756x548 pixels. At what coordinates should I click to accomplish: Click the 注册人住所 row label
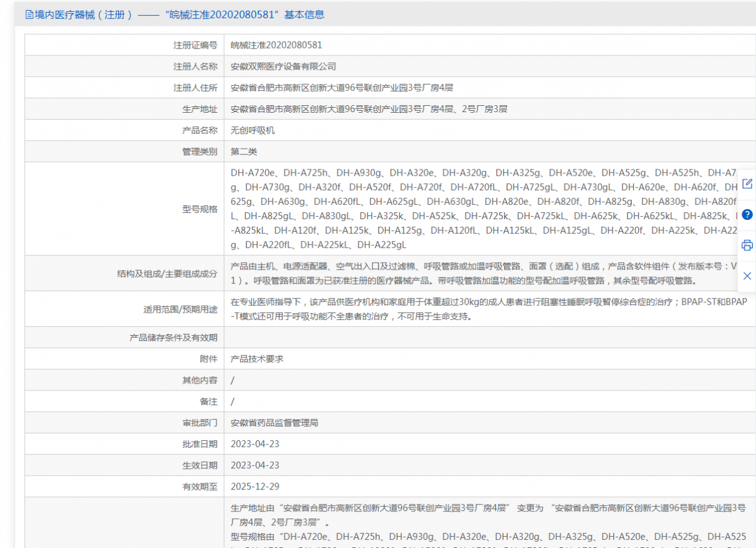coord(195,88)
